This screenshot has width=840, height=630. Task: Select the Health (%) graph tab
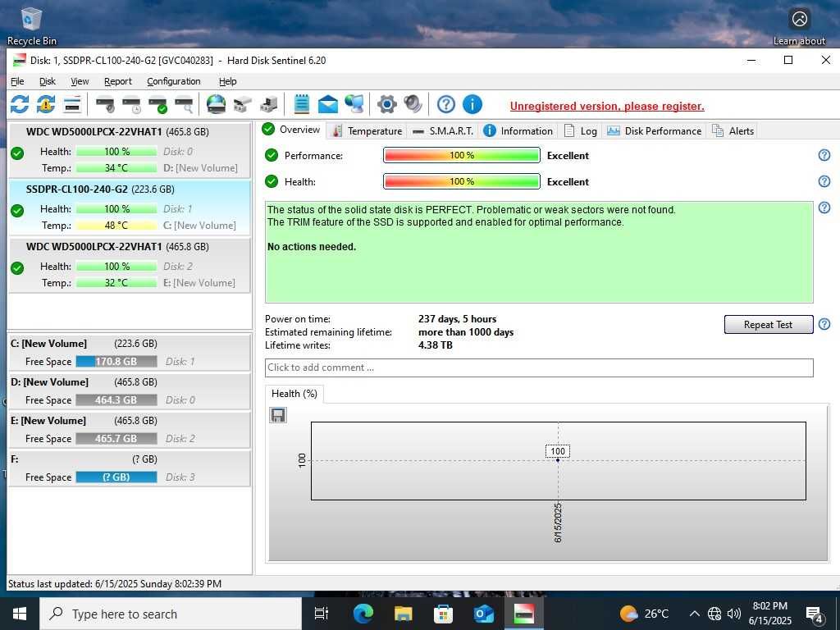pos(294,394)
